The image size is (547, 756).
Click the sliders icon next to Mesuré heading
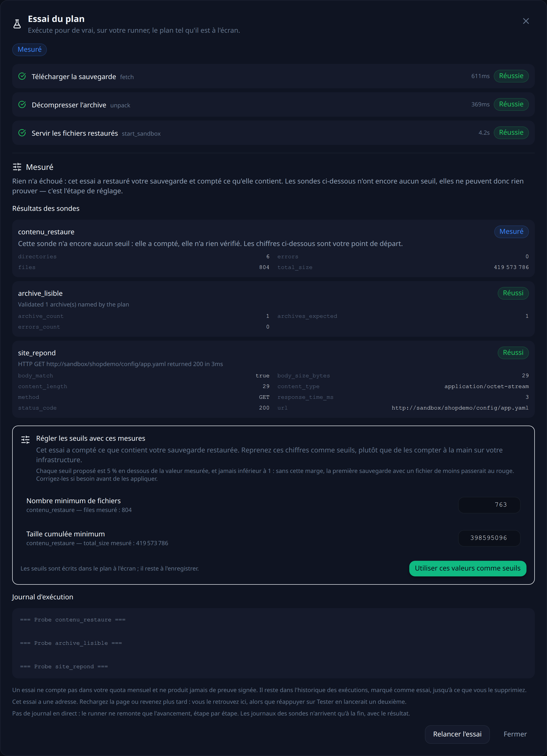[x=17, y=167]
